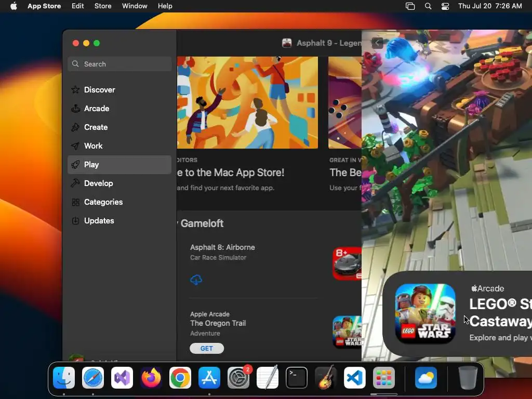The width and height of the screenshot is (532, 399).
Task: Select the Play sidebar item
Action: click(x=119, y=165)
